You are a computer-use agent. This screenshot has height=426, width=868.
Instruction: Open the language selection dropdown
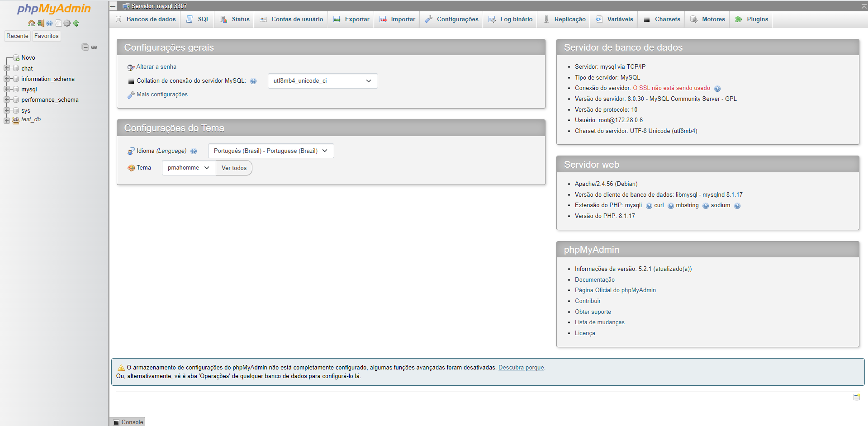271,151
